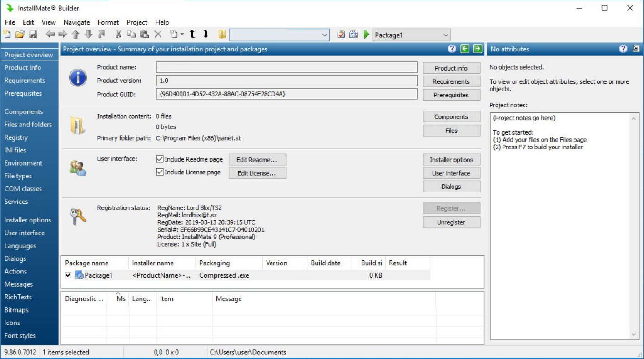The image size is (644, 359).
Task: Click the yellow folder icon beside the combo box
Action: pos(222,35)
